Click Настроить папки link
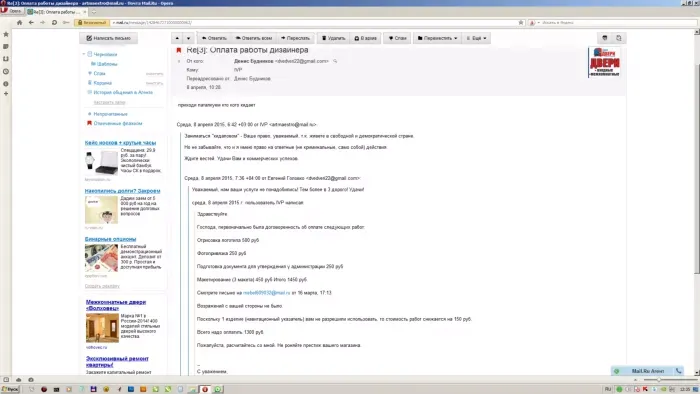The width and height of the screenshot is (700, 394). (109, 102)
